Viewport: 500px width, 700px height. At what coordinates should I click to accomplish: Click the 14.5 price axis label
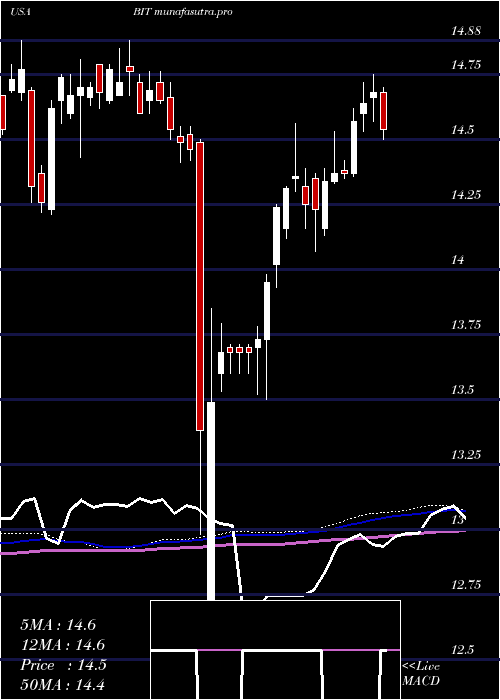click(462, 130)
